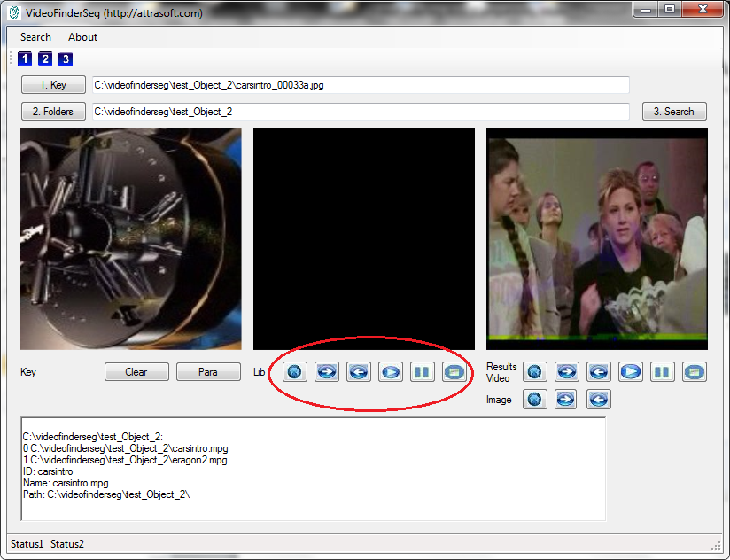Click the Lib home icon button
Image resolution: width=730 pixels, height=560 pixels.
pos(295,372)
